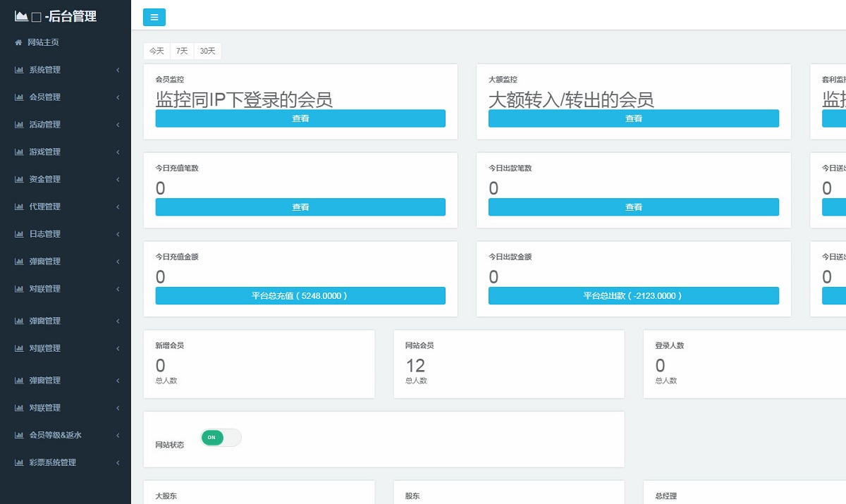Expand the 彩票系统管理 section
Image resolution: width=846 pixels, height=504 pixels.
tap(118, 462)
